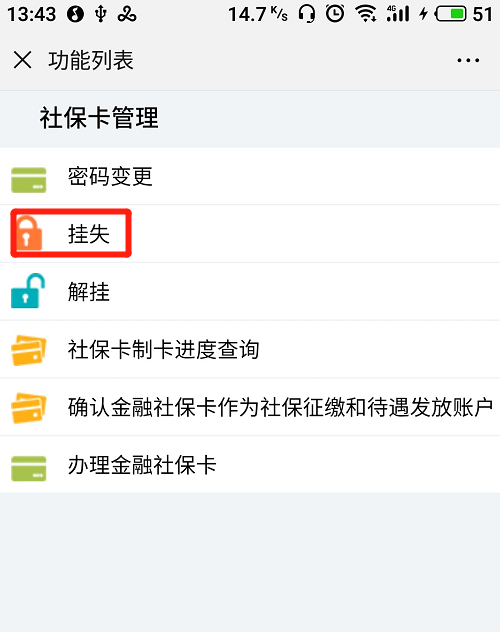Viewport: 500px width, 632px height.
Task: Tap the 社保卡管理 section header
Action: (x=99, y=118)
